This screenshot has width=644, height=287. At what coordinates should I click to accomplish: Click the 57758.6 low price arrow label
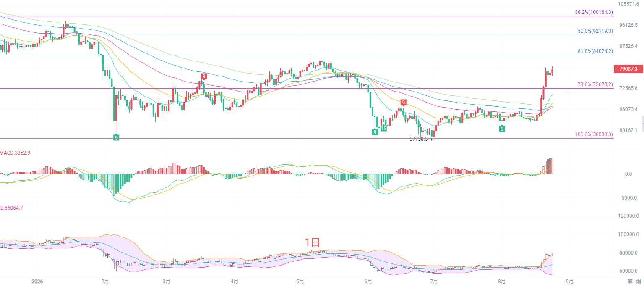click(421, 139)
